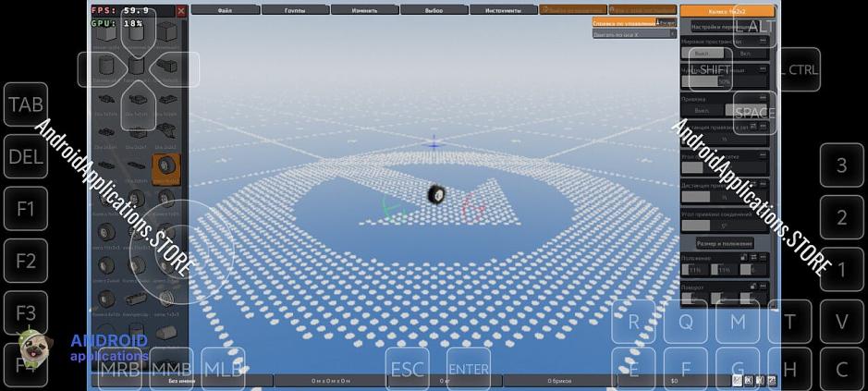This screenshot has width=868, height=391.
Task: Adjust the 50% sensitivity slider
Action: [724, 81]
